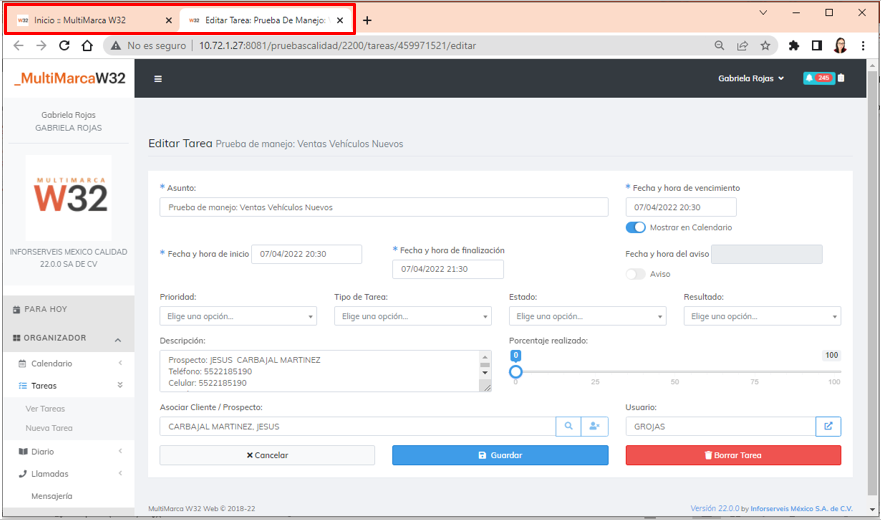Click 'Fecha y hora de inicio' field
The image size is (881, 520).
[x=307, y=254]
